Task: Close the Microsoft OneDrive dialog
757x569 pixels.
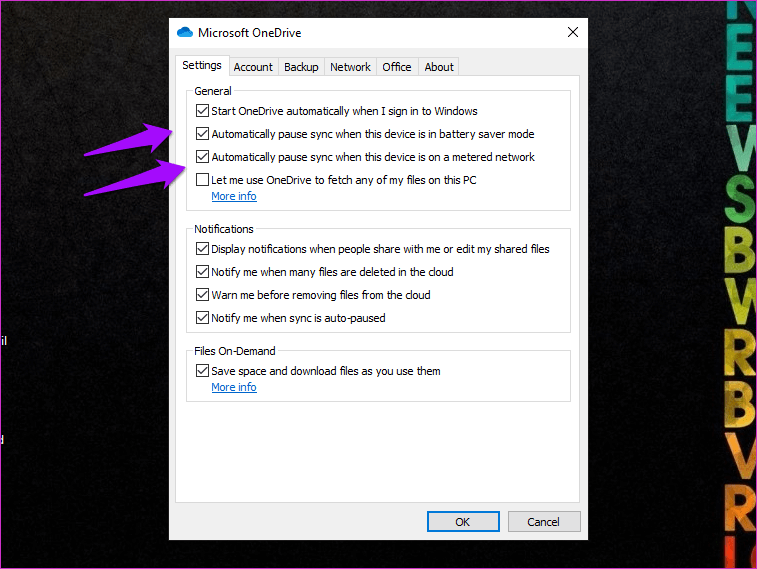Action: click(x=573, y=32)
